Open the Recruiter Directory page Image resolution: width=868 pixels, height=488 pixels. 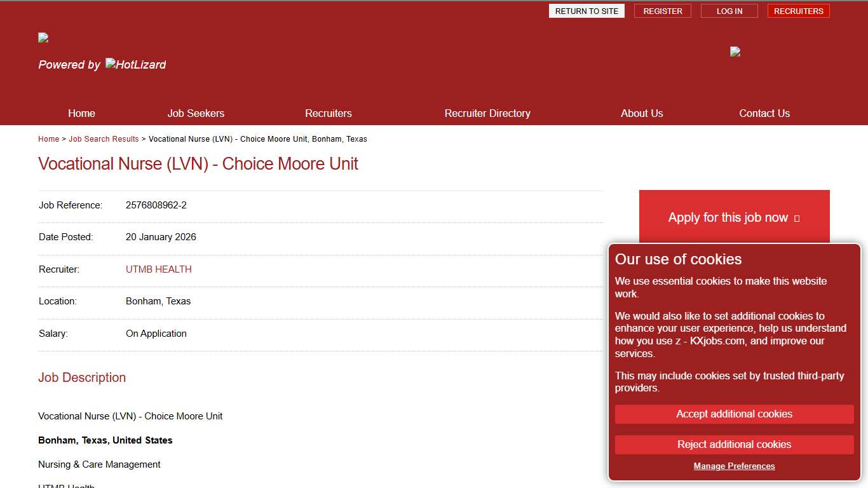(487, 113)
